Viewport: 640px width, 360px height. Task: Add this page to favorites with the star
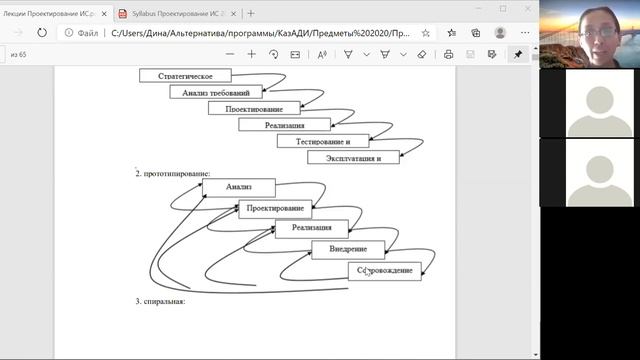(x=426, y=33)
